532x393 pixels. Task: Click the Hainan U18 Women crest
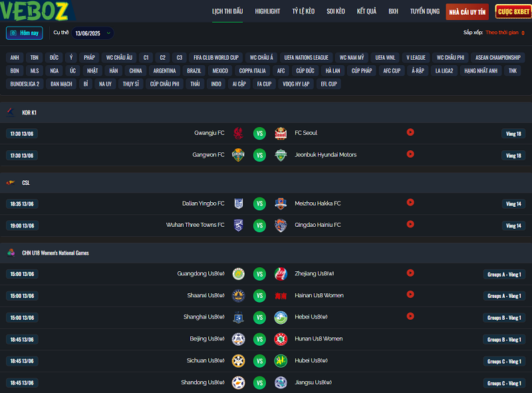point(281,296)
